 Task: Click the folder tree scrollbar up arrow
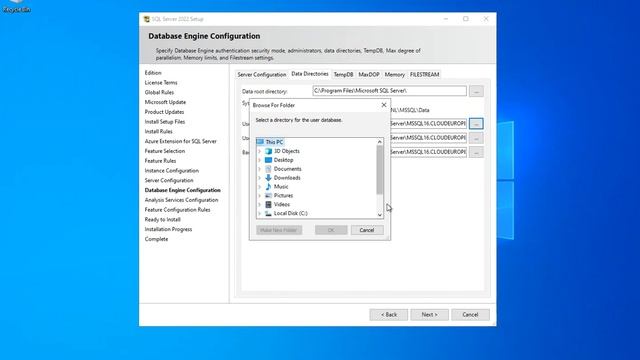(380, 142)
